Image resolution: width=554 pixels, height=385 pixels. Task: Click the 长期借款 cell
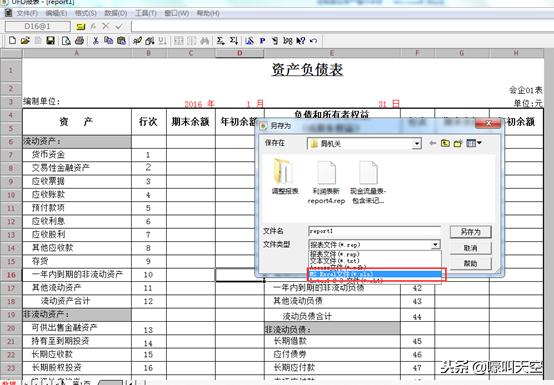(332, 341)
